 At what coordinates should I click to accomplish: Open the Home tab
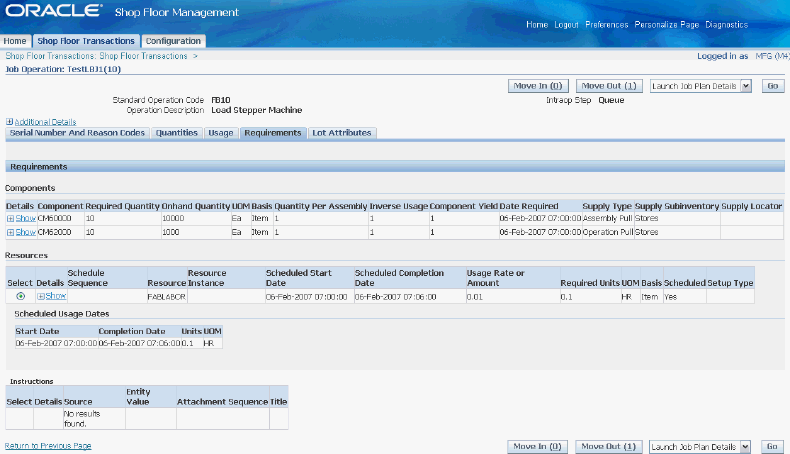click(x=15, y=41)
